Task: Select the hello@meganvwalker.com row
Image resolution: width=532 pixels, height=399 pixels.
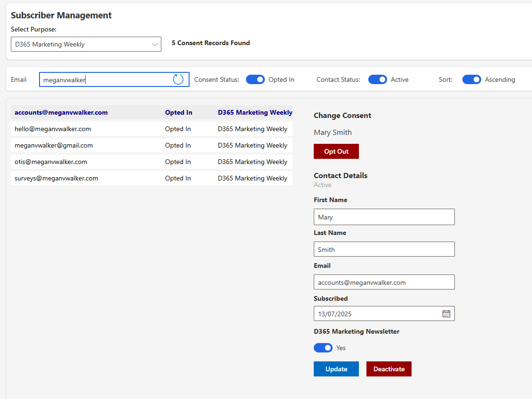Action: click(53, 129)
